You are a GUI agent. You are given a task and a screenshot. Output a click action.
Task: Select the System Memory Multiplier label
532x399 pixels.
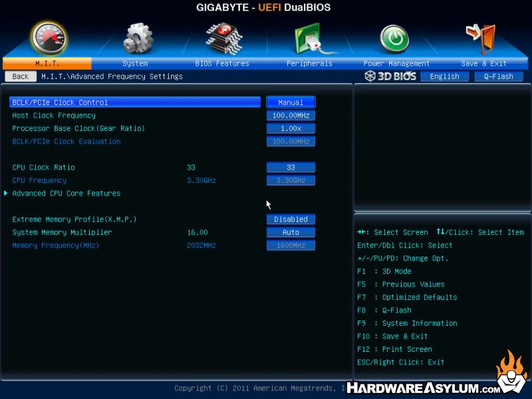(x=62, y=232)
